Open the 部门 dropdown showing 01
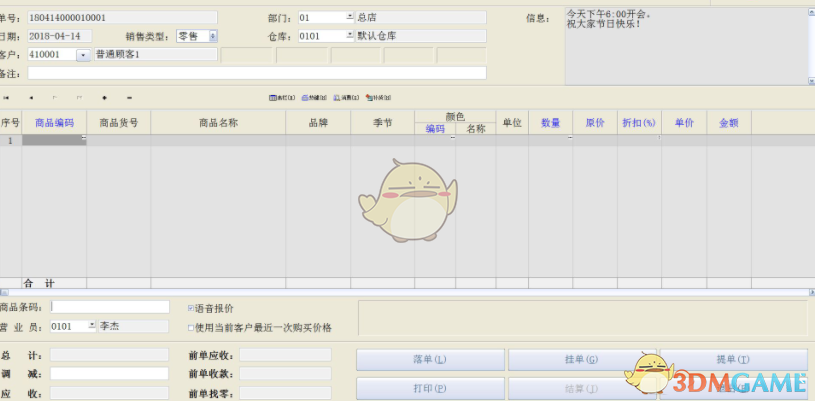This screenshot has width=817, height=401. 350,17
